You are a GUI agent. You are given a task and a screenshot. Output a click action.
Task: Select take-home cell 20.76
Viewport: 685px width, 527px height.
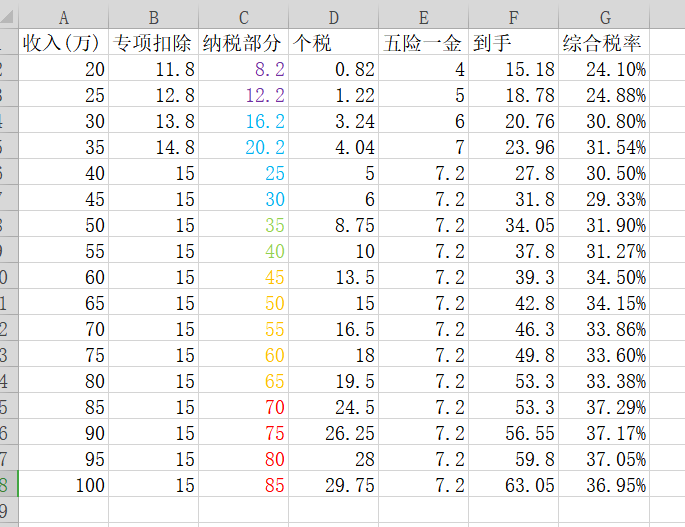[x=513, y=120]
